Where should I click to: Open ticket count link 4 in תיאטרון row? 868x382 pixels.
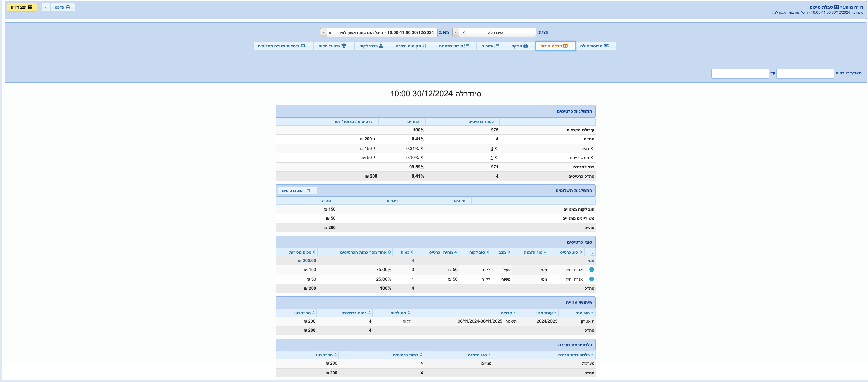click(370, 322)
